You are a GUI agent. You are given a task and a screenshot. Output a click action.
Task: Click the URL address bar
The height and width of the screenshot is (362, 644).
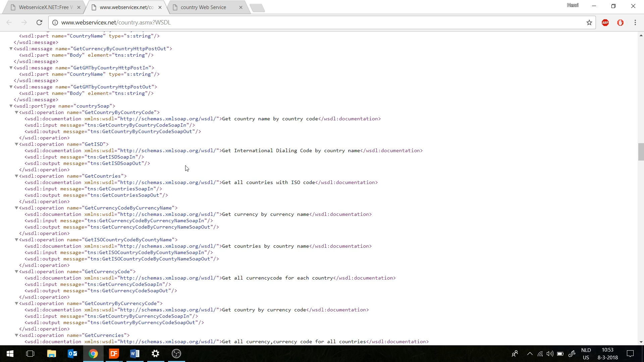[x=302, y=22]
